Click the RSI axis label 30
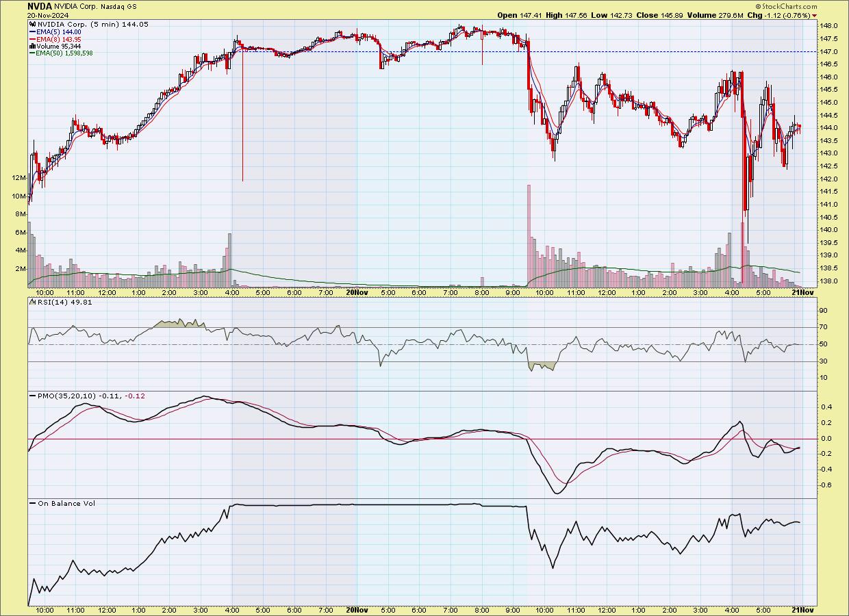849x616 pixels. click(x=825, y=361)
